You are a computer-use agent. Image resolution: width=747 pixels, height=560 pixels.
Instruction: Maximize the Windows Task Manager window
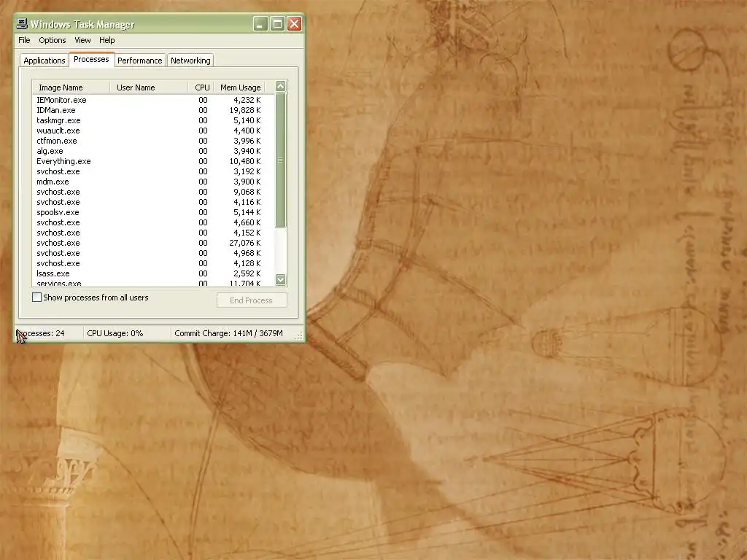coord(277,24)
